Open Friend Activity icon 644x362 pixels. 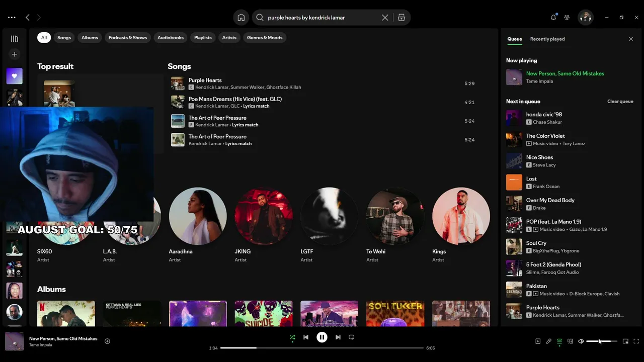click(567, 18)
